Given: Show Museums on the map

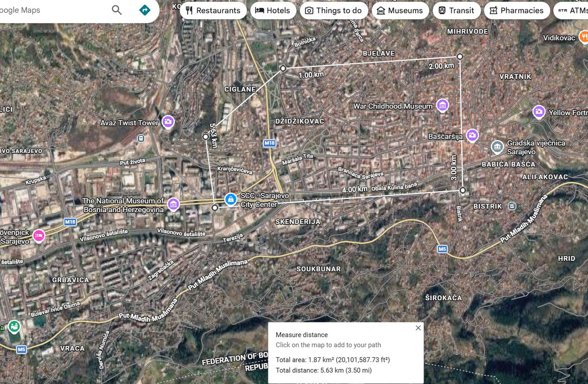Looking at the screenshot, I should [x=400, y=11].
